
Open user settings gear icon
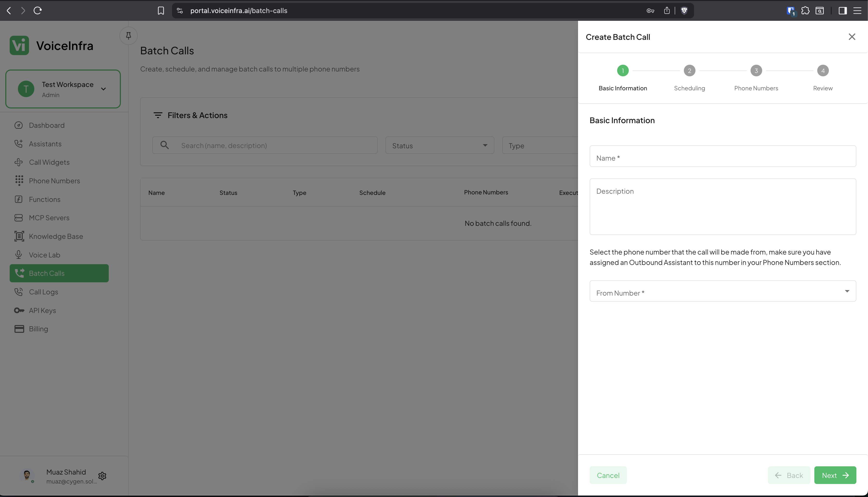pyautogui.click(x=102, y=476)
